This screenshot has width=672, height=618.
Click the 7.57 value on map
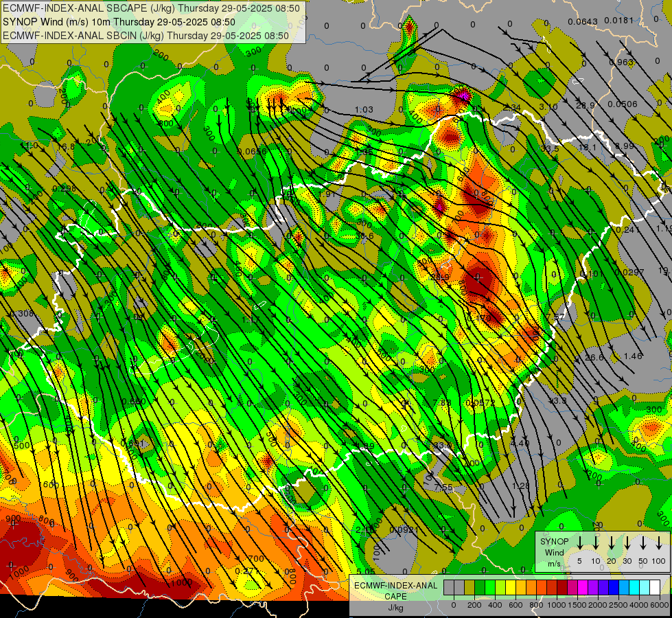click(555, 317)
